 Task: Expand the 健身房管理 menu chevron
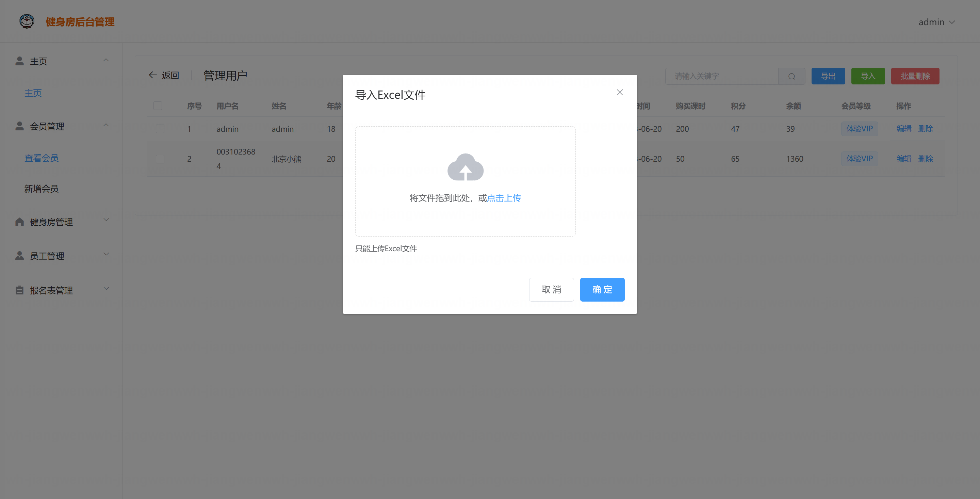click(106, 220)
